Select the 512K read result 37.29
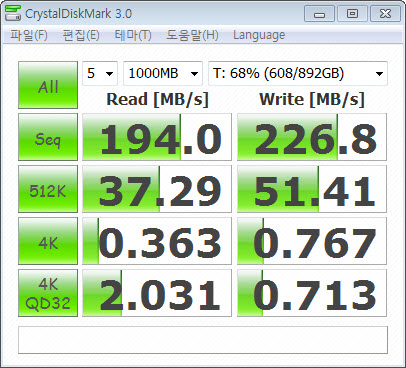The width and height of the screenshot is (406, 368). point(157,189)
